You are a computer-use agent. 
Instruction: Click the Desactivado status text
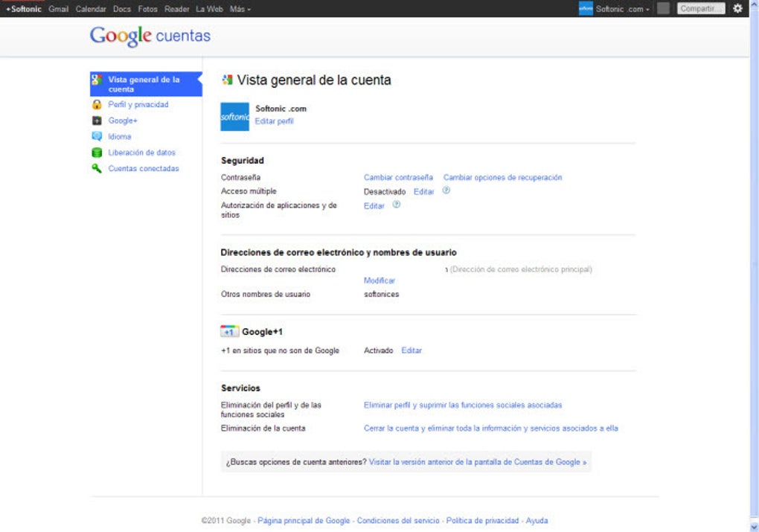[385, 192]
